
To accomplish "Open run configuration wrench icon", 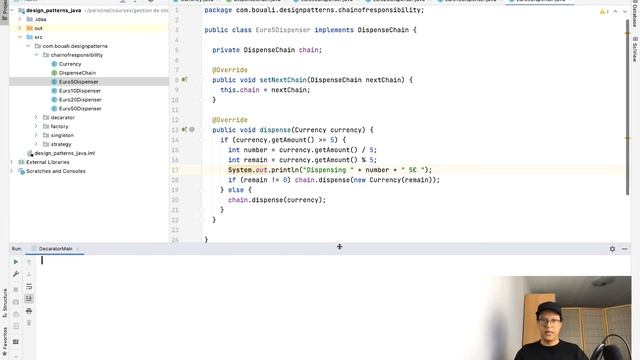I will (x=16, y=274).
